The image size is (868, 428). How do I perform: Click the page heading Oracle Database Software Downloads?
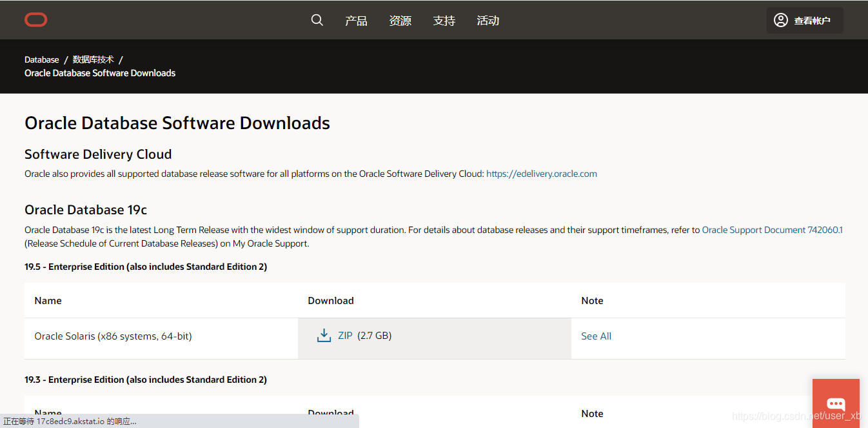[177, 123]
